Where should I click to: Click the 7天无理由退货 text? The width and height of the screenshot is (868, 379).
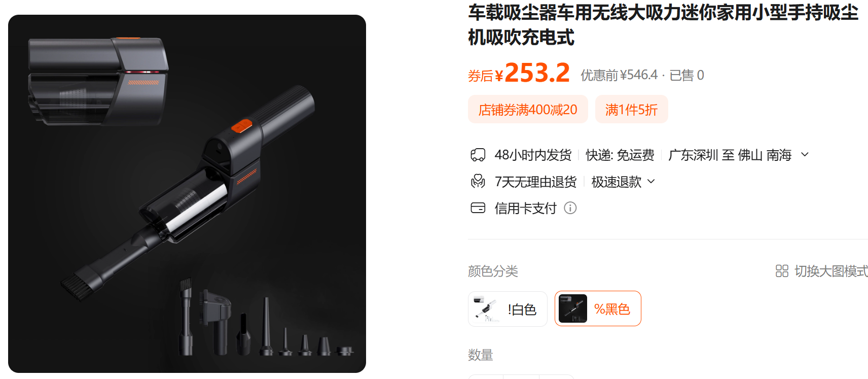click(535, 182)
